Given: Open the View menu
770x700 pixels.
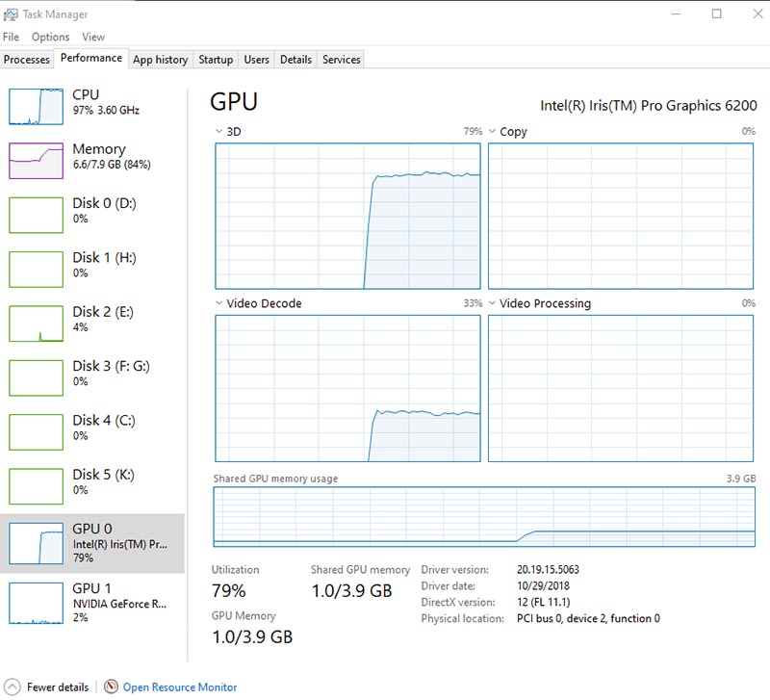Looking at the screenshot, I should 93,37.
